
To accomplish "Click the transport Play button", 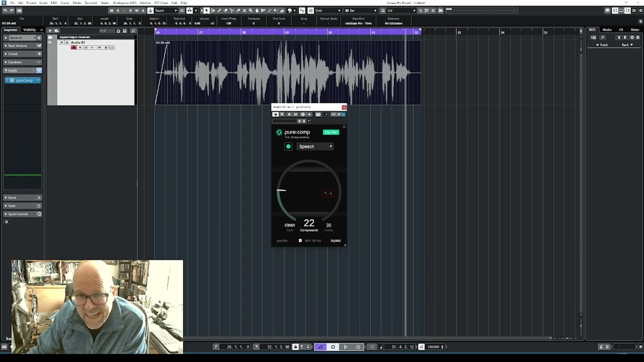I will pos(345,347).
